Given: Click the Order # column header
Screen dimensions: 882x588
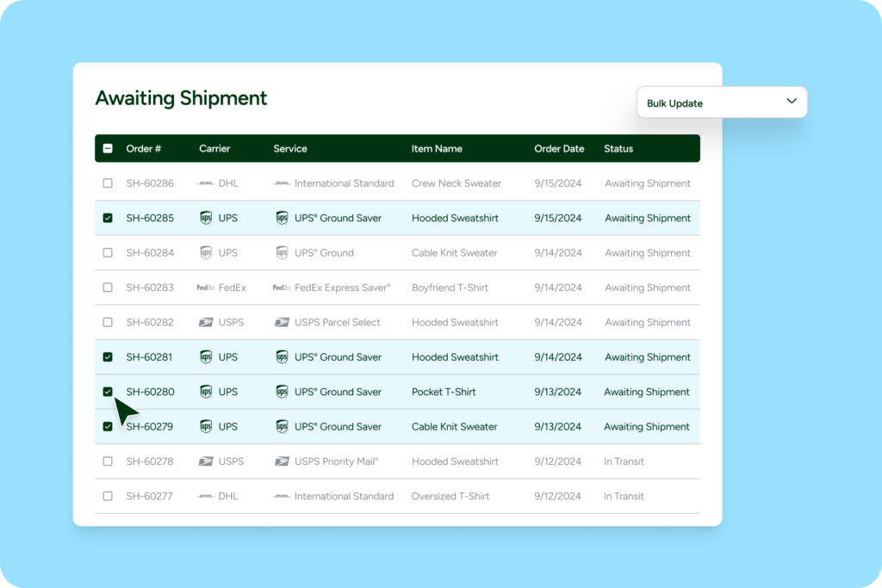Looking at the screenshot, I should click(x=145, y=148).
